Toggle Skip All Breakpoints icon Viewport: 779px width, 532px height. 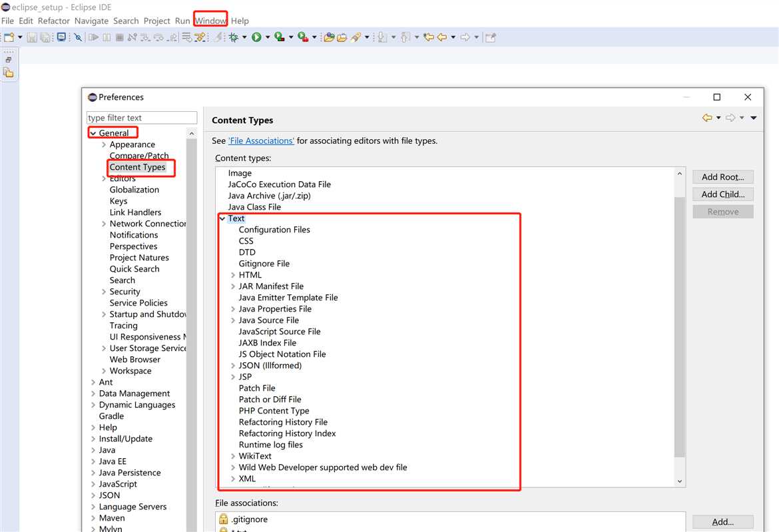pyautogui.click(x=78, y=37)
